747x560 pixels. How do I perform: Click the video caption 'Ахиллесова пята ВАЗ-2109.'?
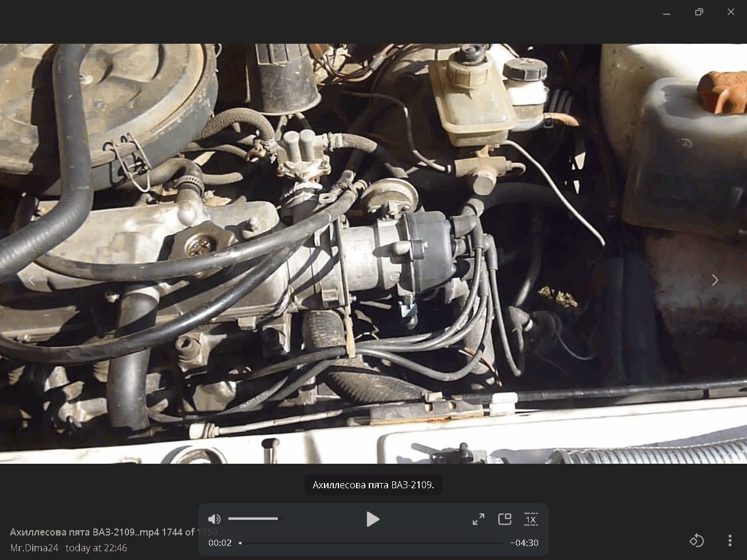click(373, 485)
